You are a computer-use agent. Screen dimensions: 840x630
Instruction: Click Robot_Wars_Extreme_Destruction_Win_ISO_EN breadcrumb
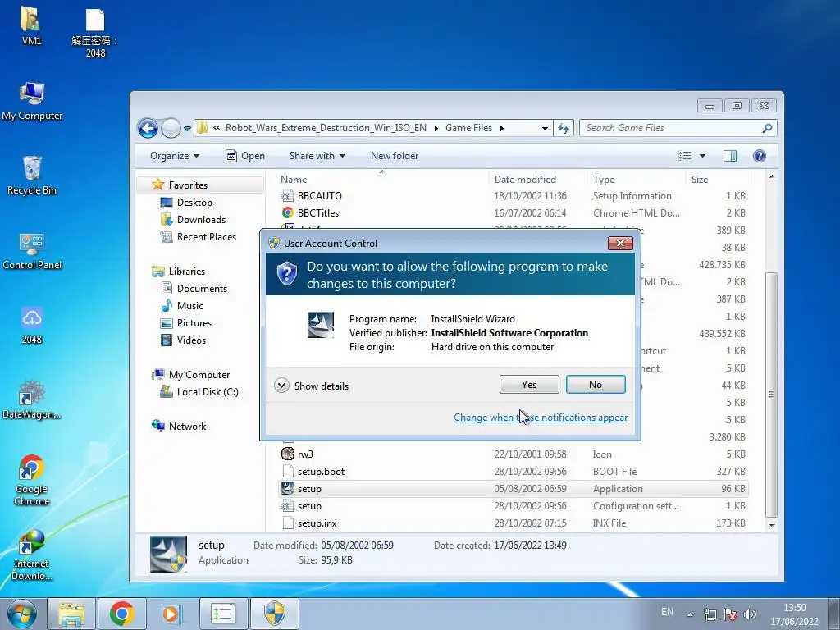(x=326, y=128)
